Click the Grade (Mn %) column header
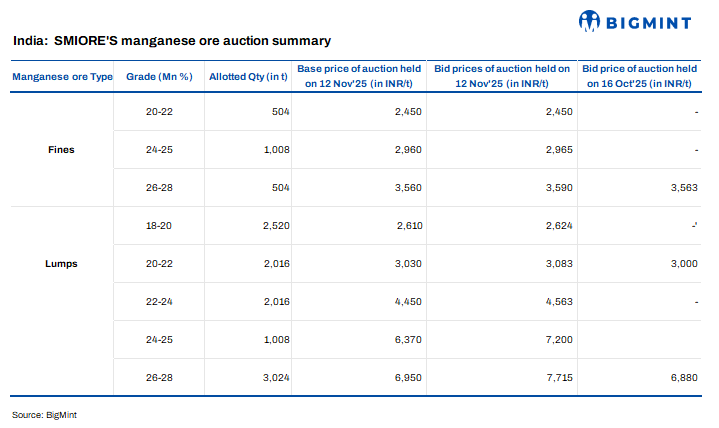The height and width of the screenshot is (428, 719). click(159, 77)
